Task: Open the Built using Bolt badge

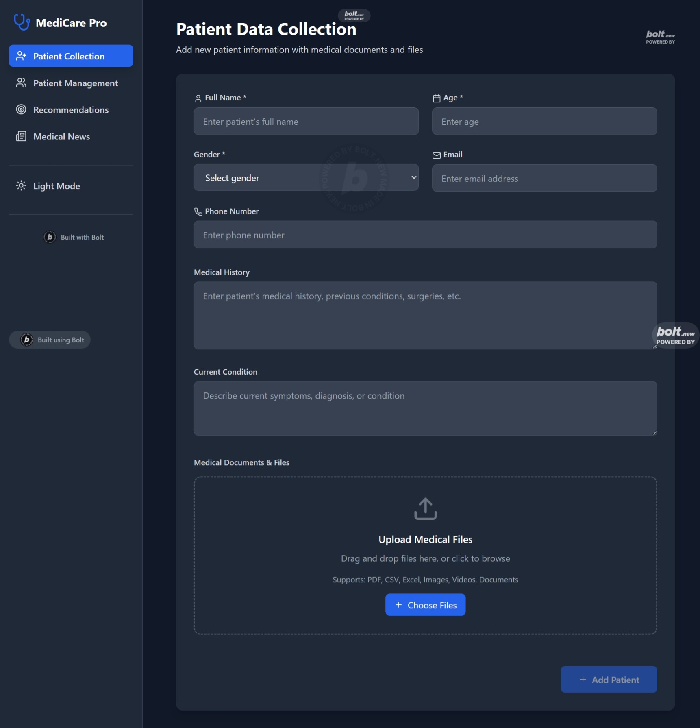Action: 50,340
